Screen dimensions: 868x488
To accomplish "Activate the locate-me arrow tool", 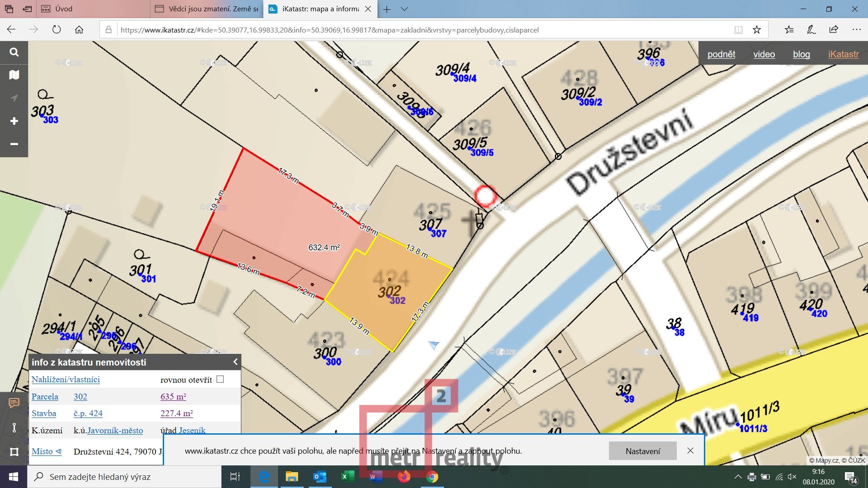I will tap(14, 98).
